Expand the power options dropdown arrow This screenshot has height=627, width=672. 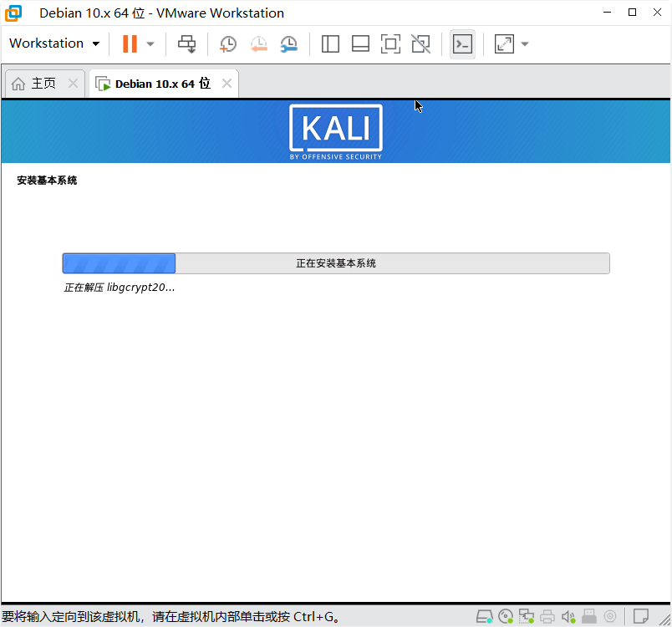click(x=150, y=43)
